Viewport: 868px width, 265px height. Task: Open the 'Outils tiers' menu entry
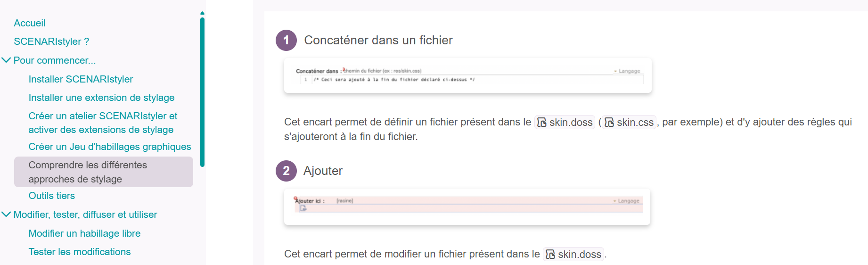(x=52, y=196)
